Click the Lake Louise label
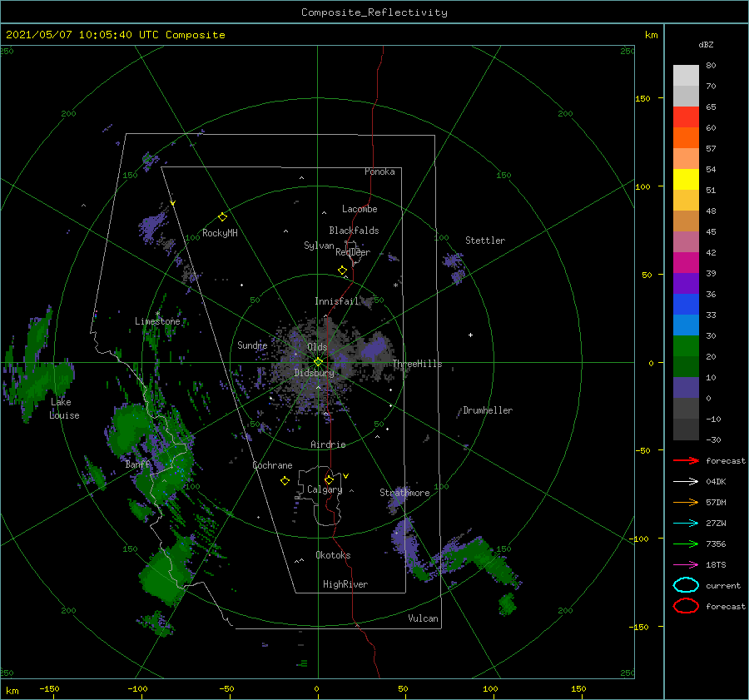Viewport: 749px width, 700px height. (x=64, y=409)
